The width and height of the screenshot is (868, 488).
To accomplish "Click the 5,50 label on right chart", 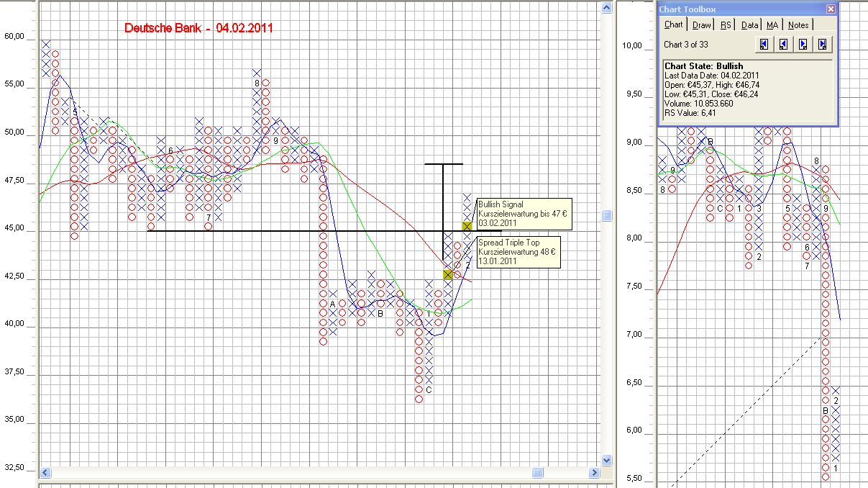I will click(x=634, y=479).
